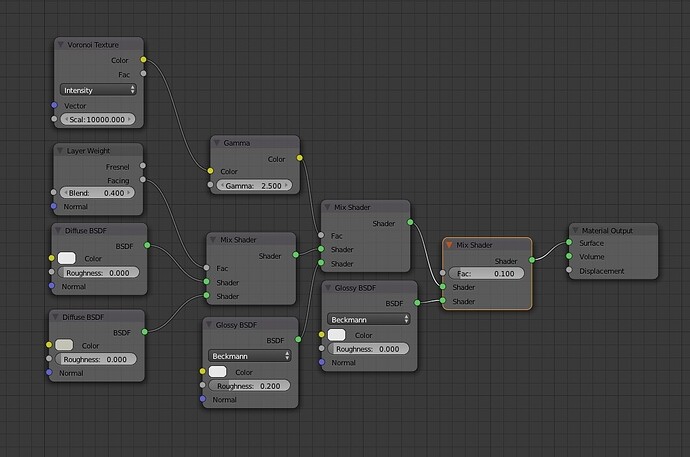Increase Scale using the right arrow in Voronoi Texture

[x=130, y=119]
